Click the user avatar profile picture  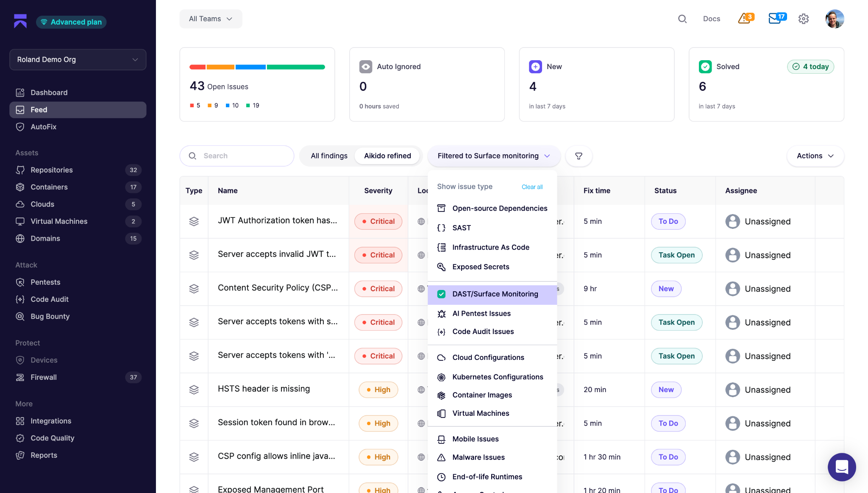tap(835, 19)
